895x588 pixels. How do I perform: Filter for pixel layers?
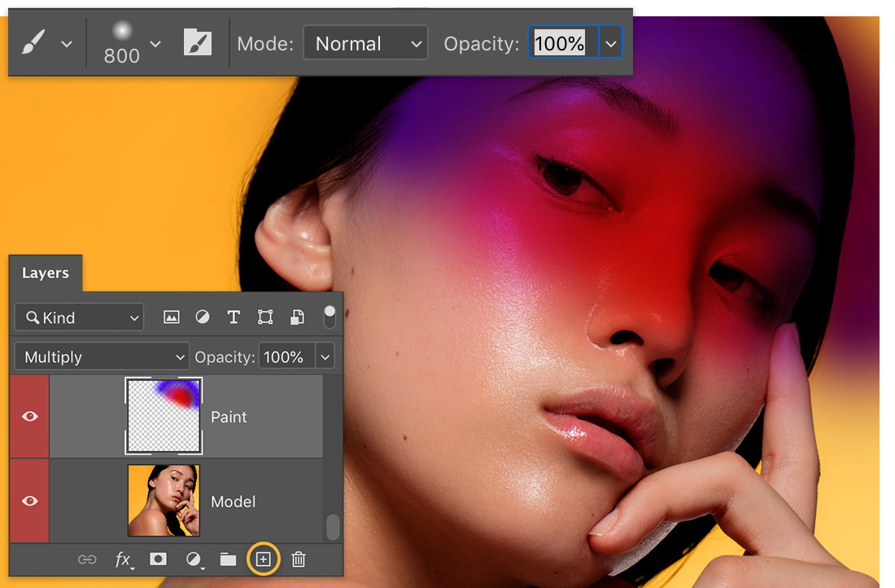171,317
